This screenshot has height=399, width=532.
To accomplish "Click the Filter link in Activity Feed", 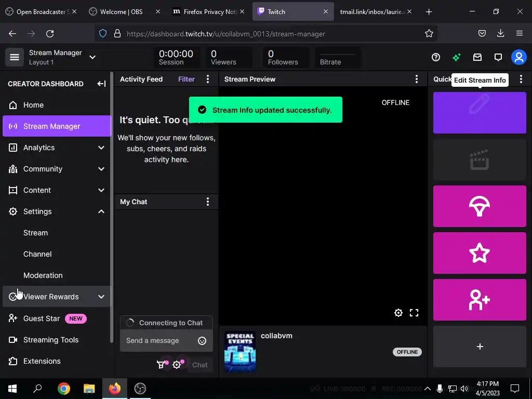I will coord(187,79).
